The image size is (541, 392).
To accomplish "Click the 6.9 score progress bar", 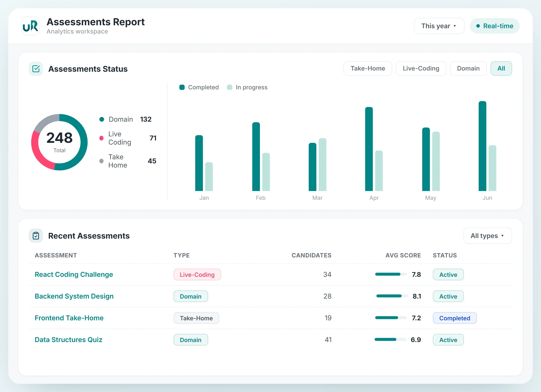I will pyautogui.click(x=390, y=339).
